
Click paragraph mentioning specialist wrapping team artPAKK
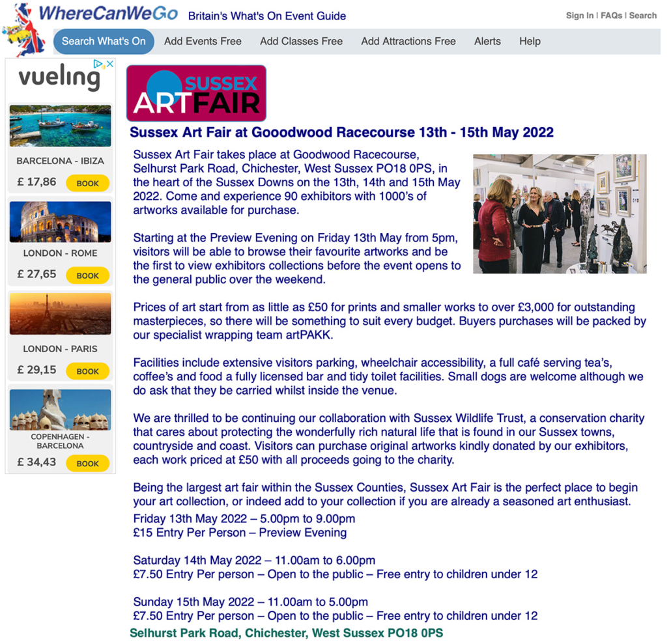coord(390,321)
